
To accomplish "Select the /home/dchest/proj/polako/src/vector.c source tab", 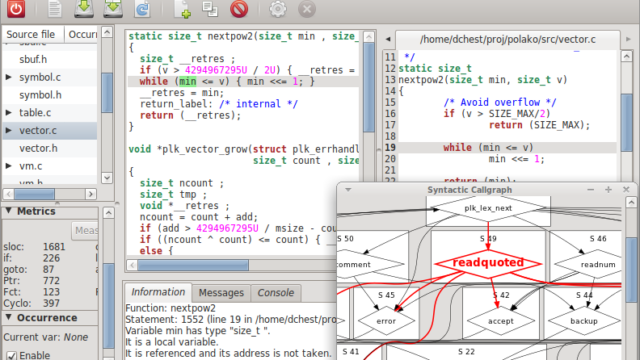I will [508, 40].
